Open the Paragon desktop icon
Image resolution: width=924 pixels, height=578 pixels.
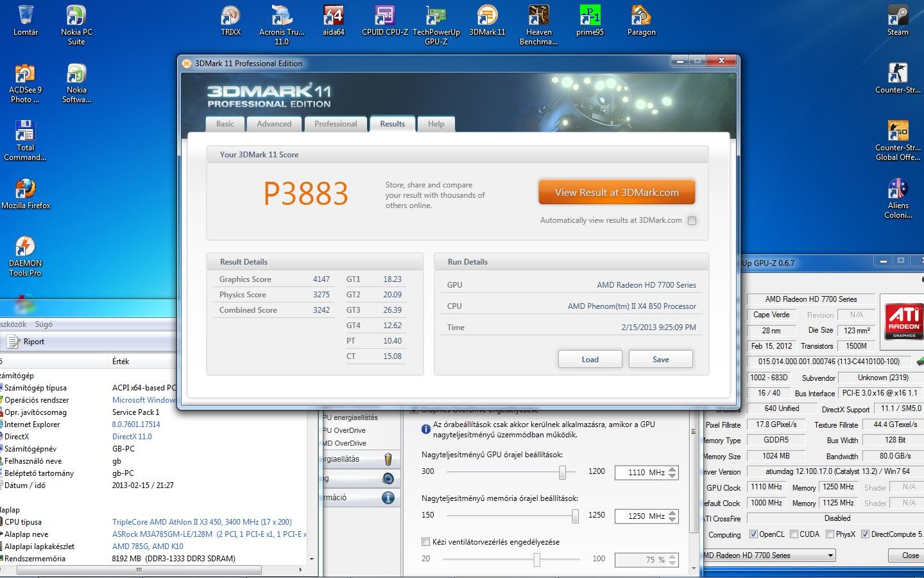coord(641,20)
